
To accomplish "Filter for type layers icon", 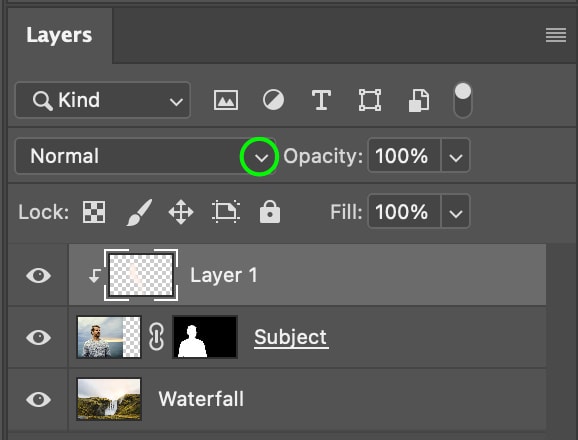I will (x=321, y=100).
